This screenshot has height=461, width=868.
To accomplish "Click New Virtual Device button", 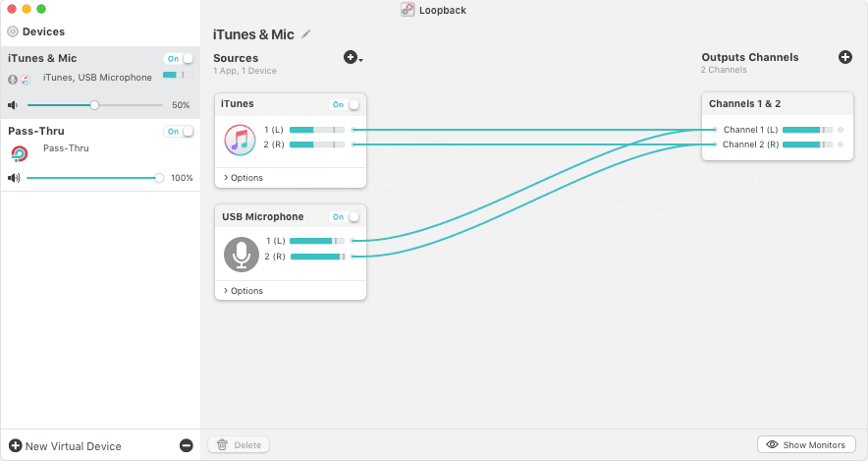I will click(65, 445).
